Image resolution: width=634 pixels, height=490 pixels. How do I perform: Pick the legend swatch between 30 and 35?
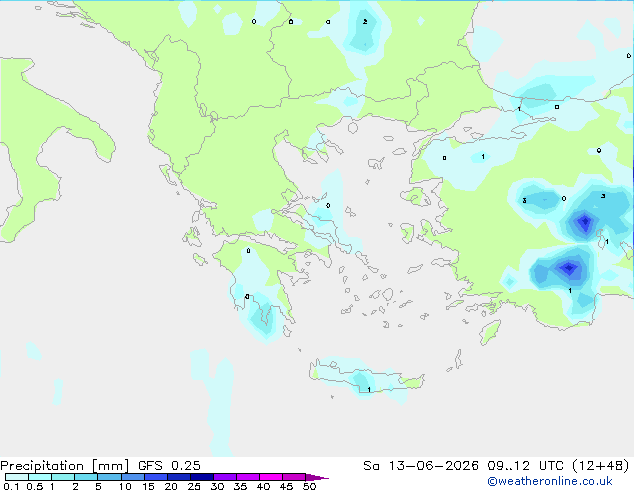(225, 477)
